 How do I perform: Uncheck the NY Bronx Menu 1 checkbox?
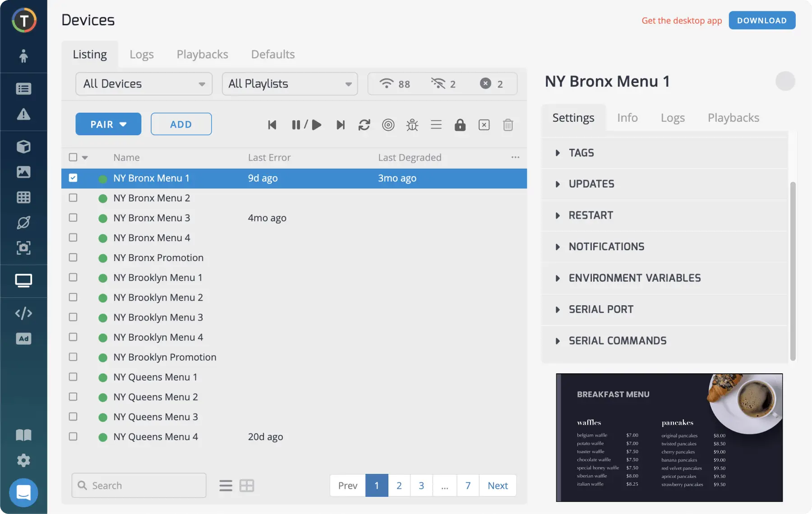[73, 178]
